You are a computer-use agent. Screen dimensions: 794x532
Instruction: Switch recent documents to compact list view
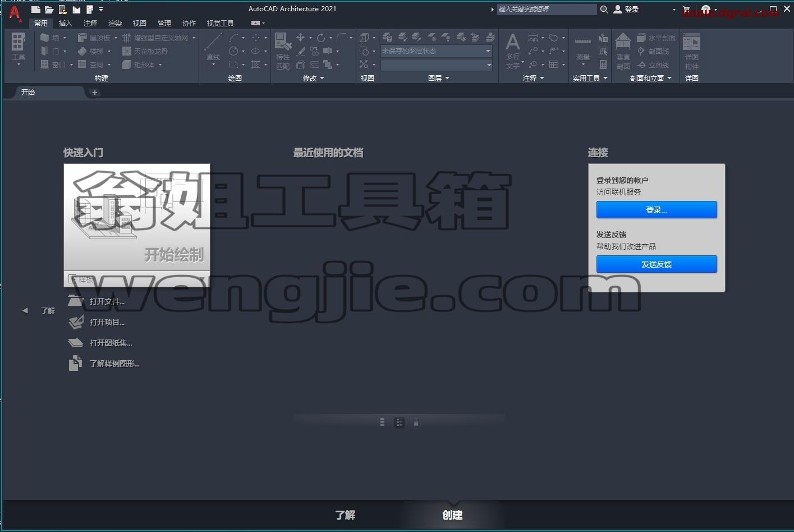416,422
